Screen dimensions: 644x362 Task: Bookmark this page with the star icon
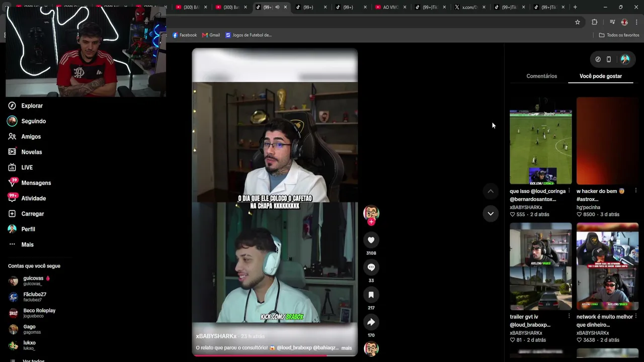pos(578,22)
